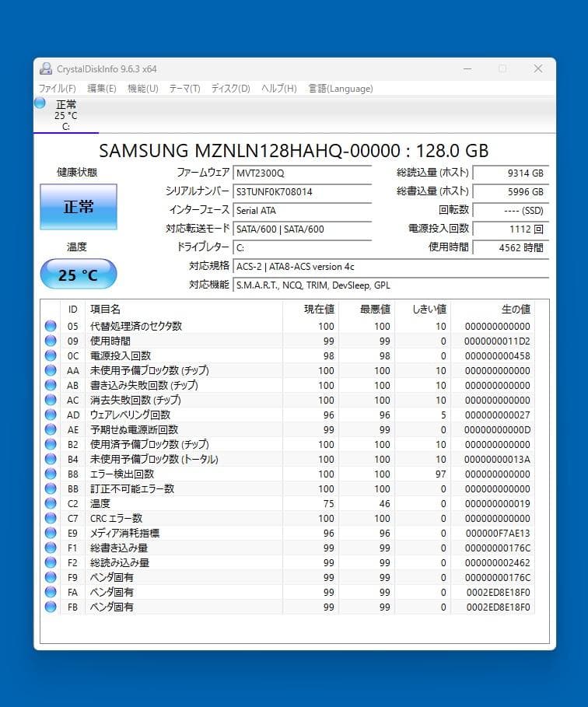Click status circle for attribute B2
Image resolution: width=588 pixels, height=707 pixels.
[51, 444]
